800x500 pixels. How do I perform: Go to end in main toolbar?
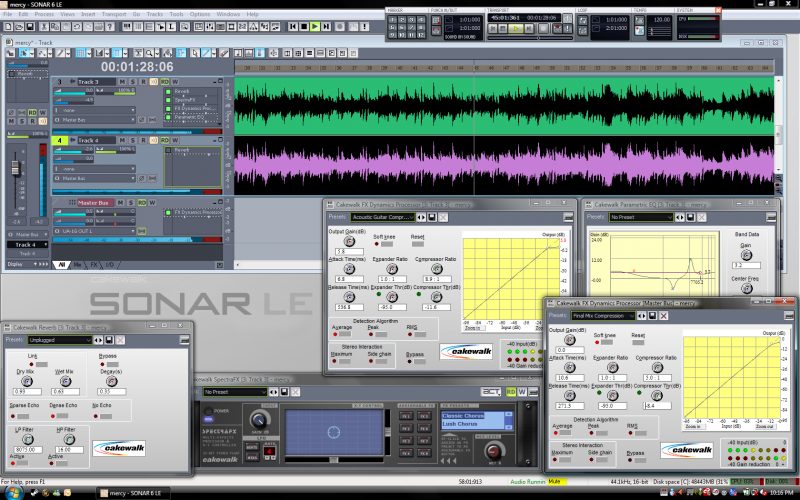pos(326,27)
